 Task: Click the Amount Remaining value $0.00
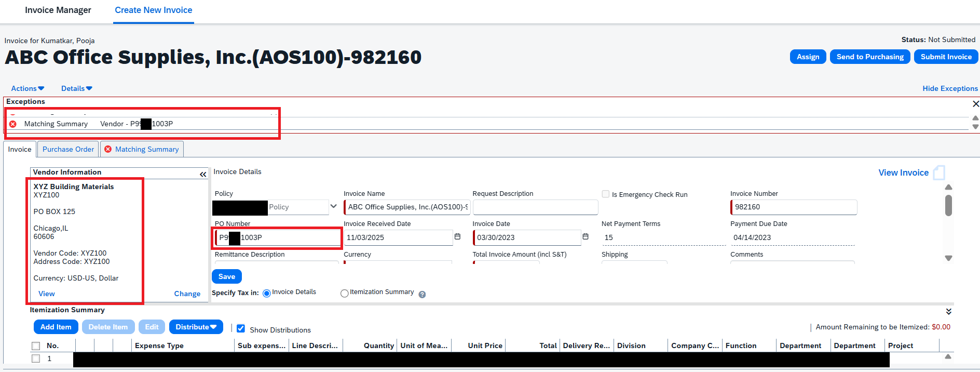[941, 327]
